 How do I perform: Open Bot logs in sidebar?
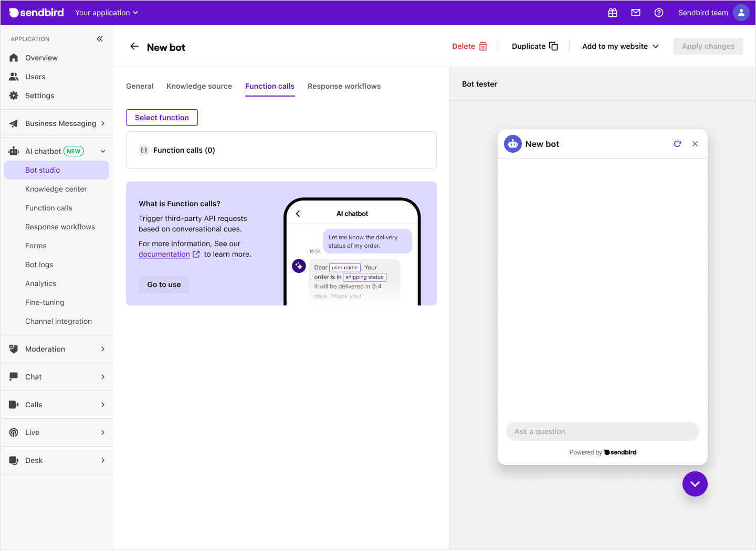pos(57,265)
